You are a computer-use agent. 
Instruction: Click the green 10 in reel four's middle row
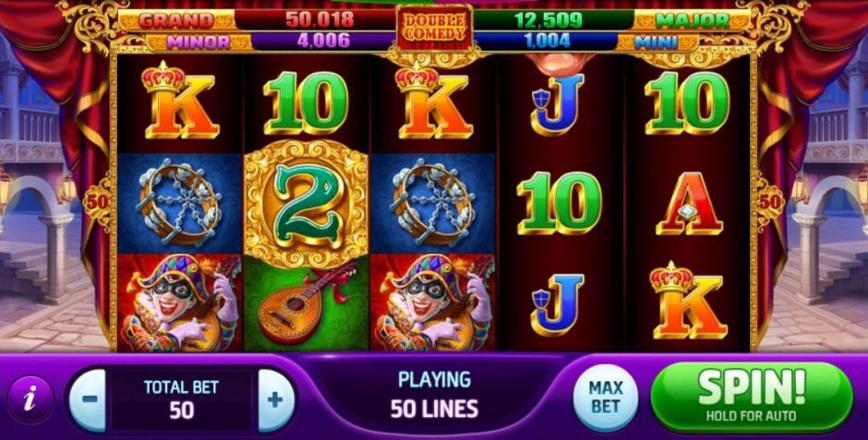(559, 203)
